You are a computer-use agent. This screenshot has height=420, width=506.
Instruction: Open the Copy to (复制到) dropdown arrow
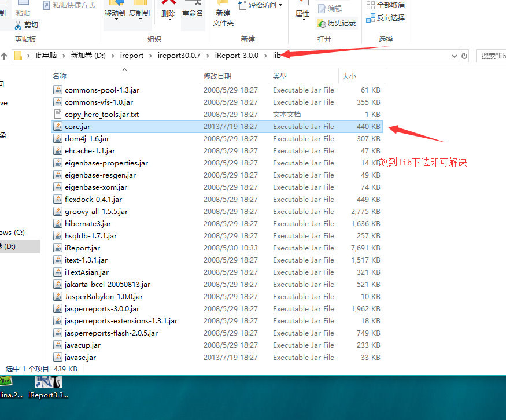pos(141,19)
